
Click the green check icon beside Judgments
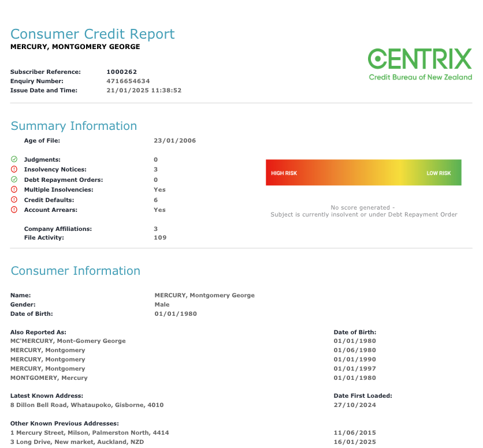[x=14, y=159]
